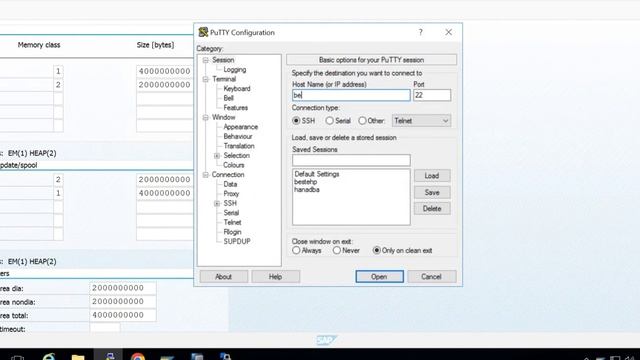Screen dimensions: 640x360
Task: Click the About button
Action: click(x=223, y=277)
